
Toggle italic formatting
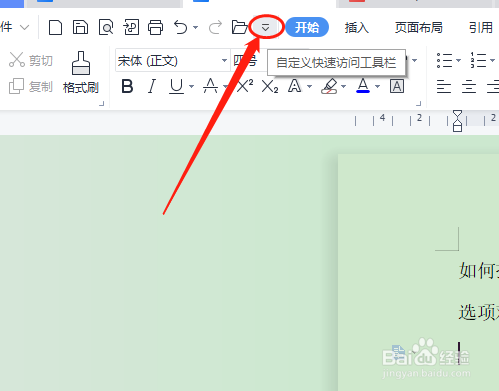click(152, 86)
